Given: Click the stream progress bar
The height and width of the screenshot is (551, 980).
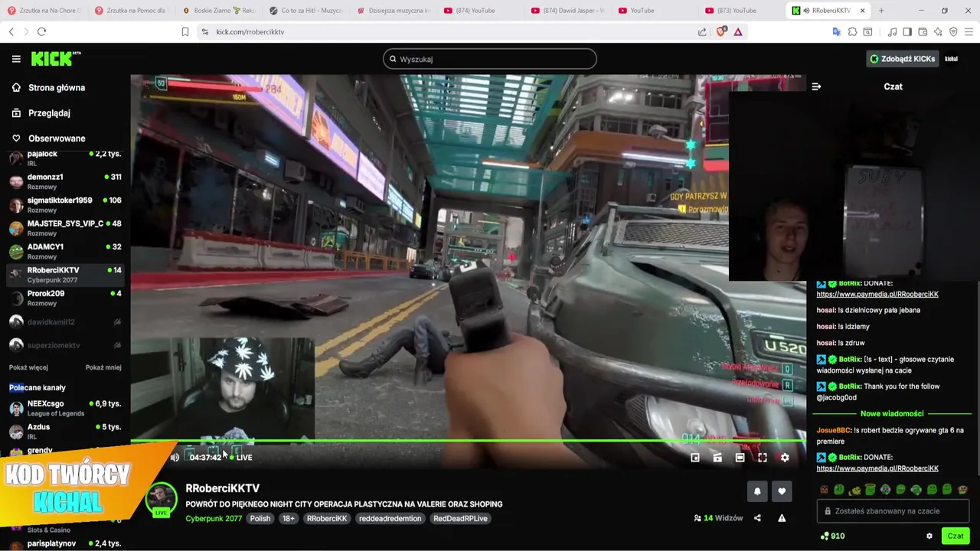Looking at the screenshot, I should 468,441.
